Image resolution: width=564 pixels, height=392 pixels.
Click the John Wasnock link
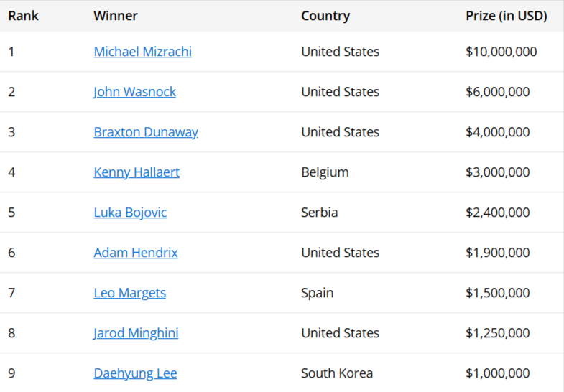134,92
